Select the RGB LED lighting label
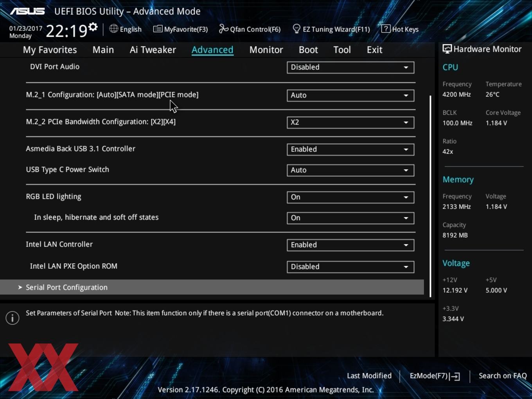 click(x=54, y=196)
